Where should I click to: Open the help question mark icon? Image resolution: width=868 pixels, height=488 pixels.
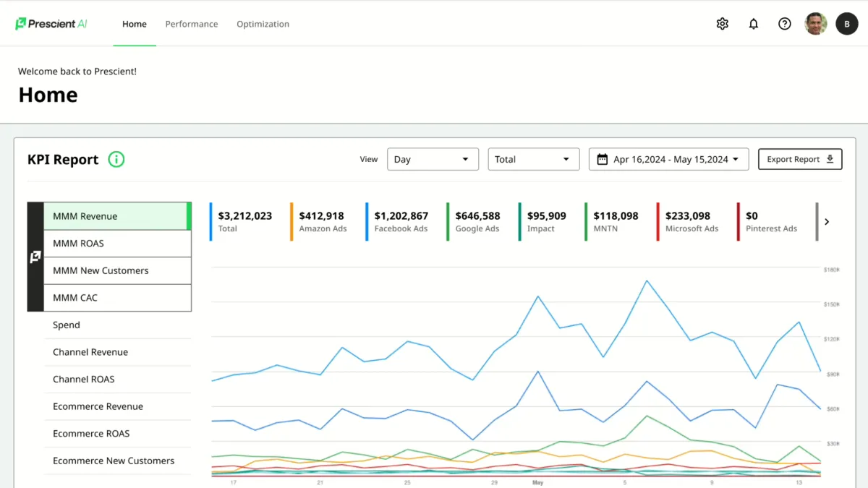(x=784, y=24)
